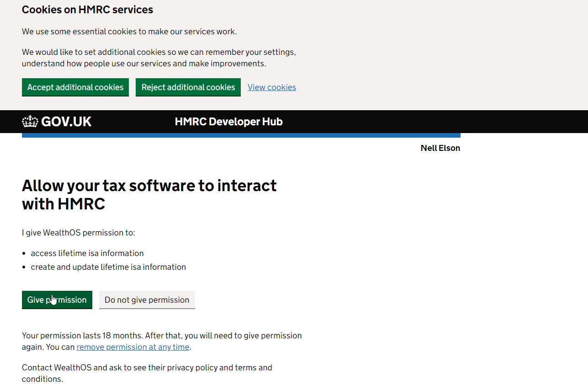Viewport: 588px width, 385px height.
Task: Click the GOV.UK crown logo icon
Action: pos(30,122)
